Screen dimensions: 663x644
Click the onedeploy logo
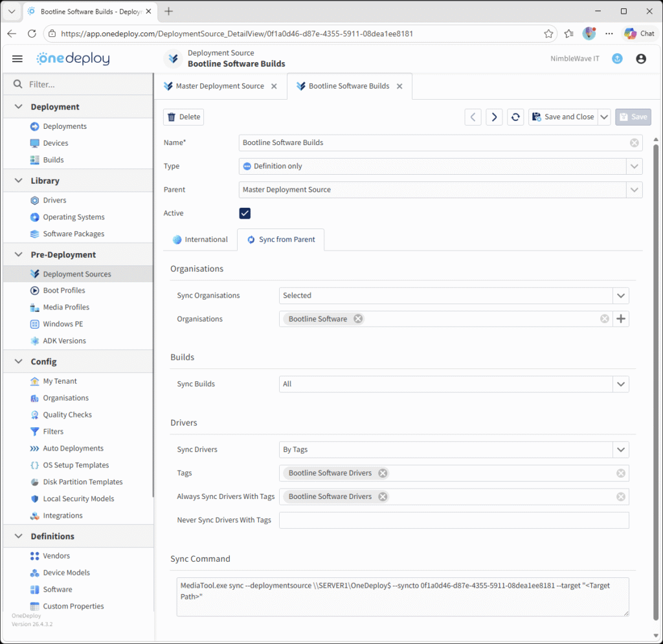click(x=73, y=58)
